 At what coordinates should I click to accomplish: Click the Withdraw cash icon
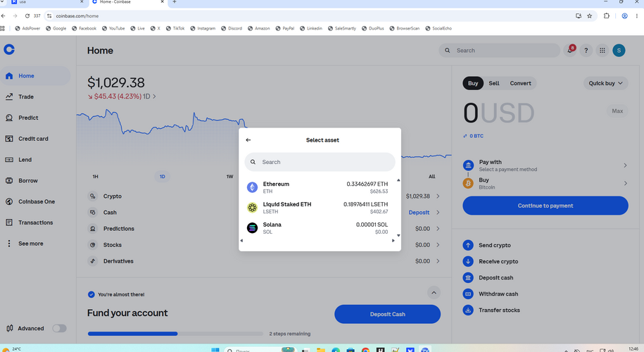coord(468,294)
